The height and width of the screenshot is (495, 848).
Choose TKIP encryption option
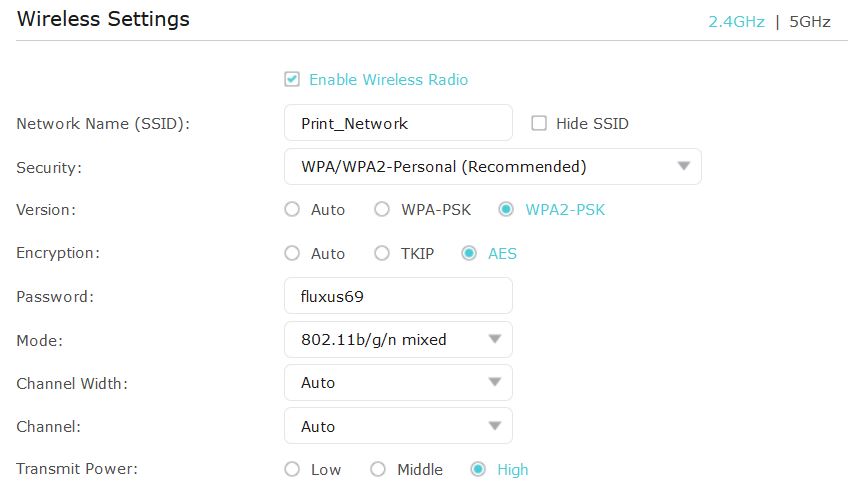[381, 253]
